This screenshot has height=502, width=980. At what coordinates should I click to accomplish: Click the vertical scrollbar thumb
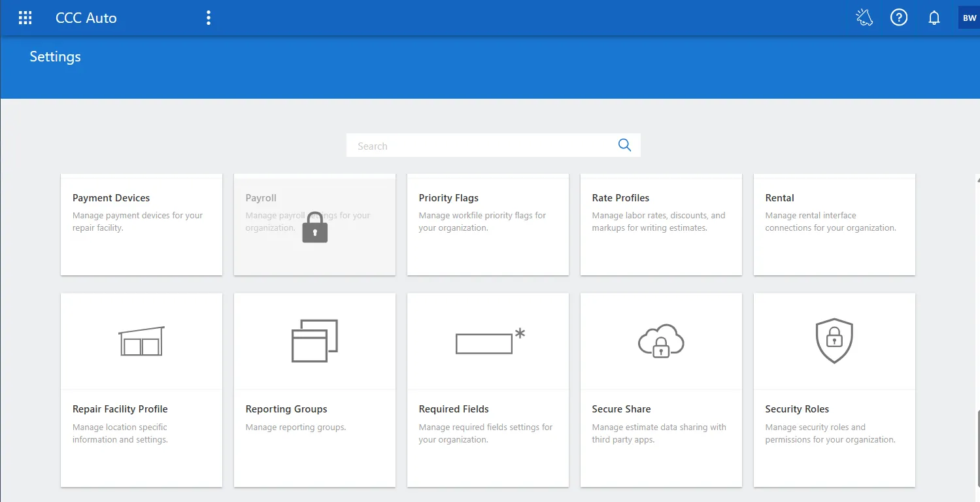[x=978, y=449]
